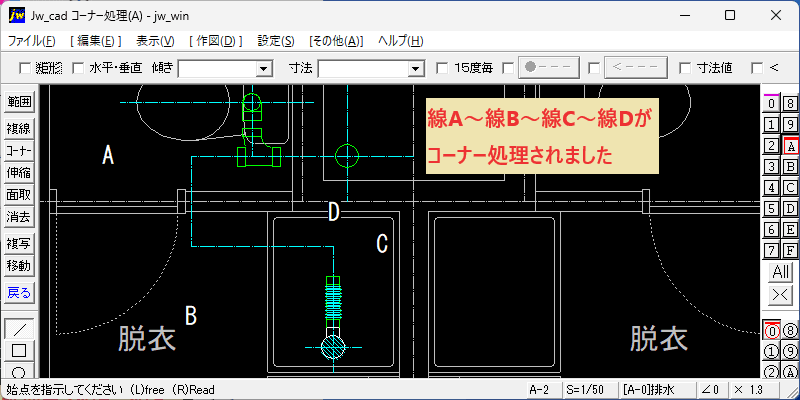The image size is (800, 400).
Task: Select layer 9 in layer bar
Action: (x=790, y=124)
